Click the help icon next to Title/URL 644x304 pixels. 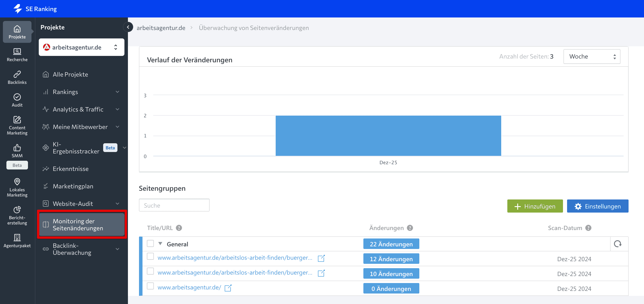click(x=179, y=228)
